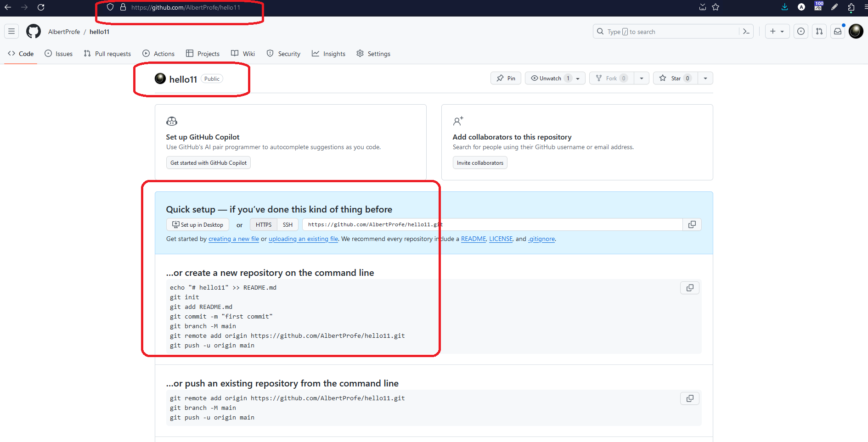Click Set up in Desktop button
The width and height of the screenshot is (868, 442).
pos(197,224)
